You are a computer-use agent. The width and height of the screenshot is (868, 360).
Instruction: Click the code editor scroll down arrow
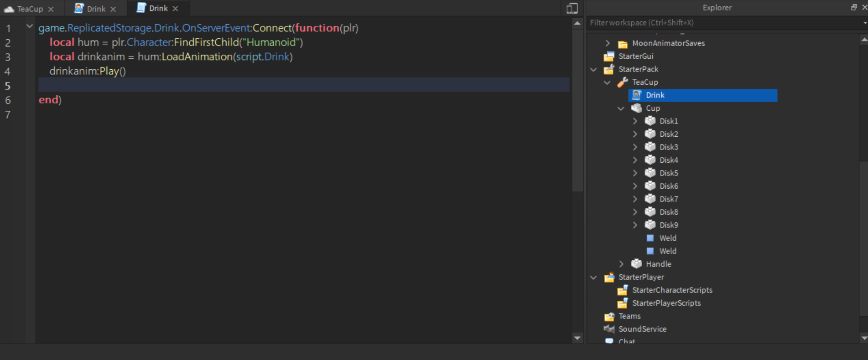[x=577, y=338]
